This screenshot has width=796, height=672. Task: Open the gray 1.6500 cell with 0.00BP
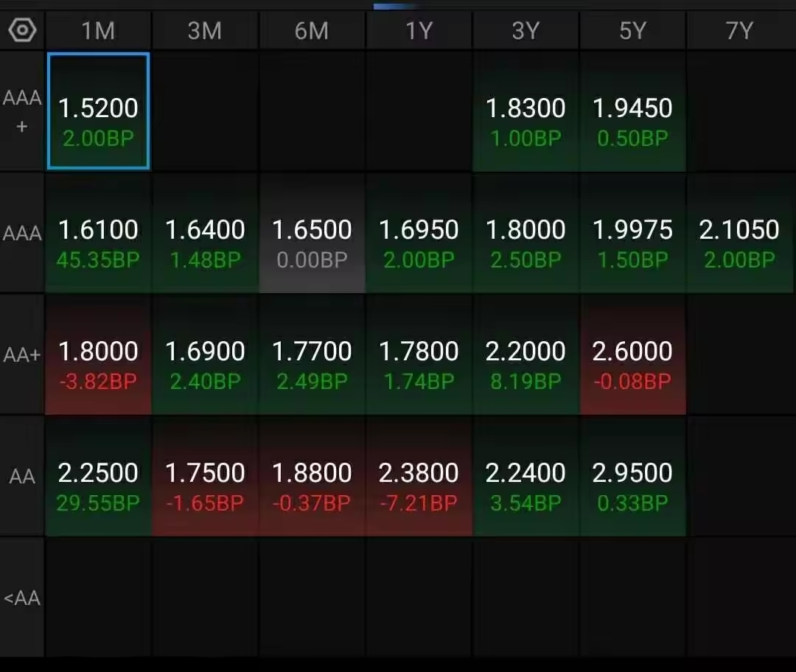tap(312, 233)
